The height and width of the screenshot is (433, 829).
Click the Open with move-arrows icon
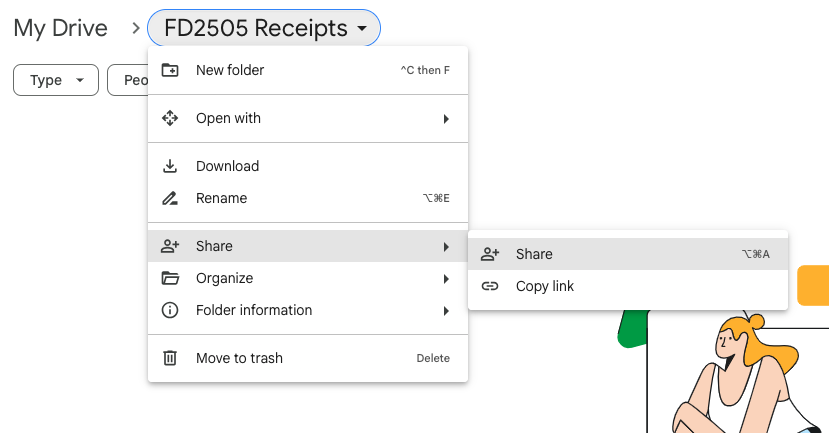pyautogui.click(x=170, y=118)
